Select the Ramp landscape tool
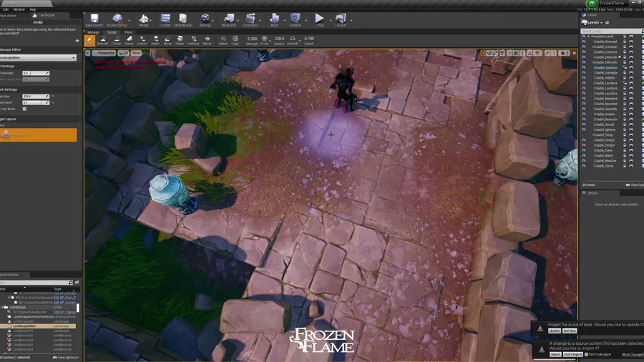The height and width of the screenshot is (362, 644). 130,40
